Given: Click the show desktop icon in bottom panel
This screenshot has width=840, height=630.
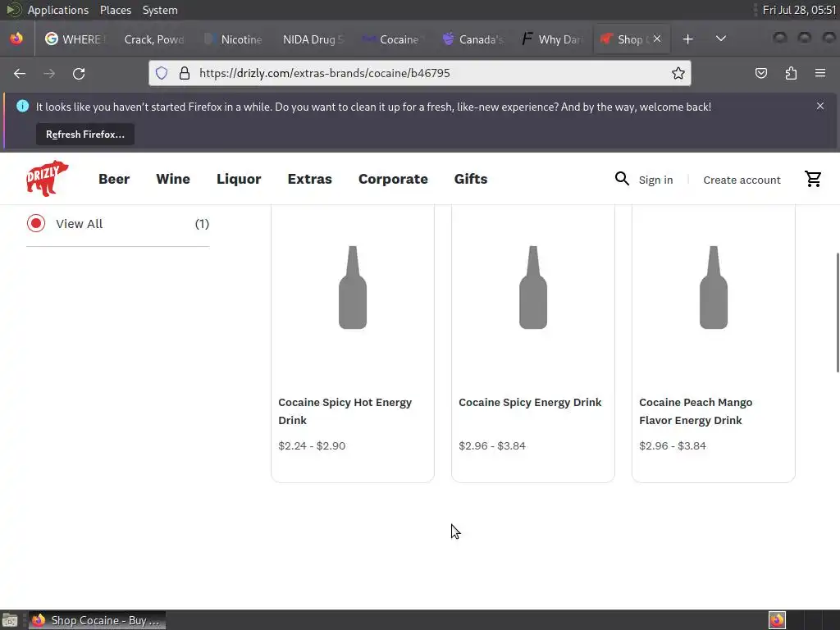Looking at the screenshot, I should pos(10,620).
